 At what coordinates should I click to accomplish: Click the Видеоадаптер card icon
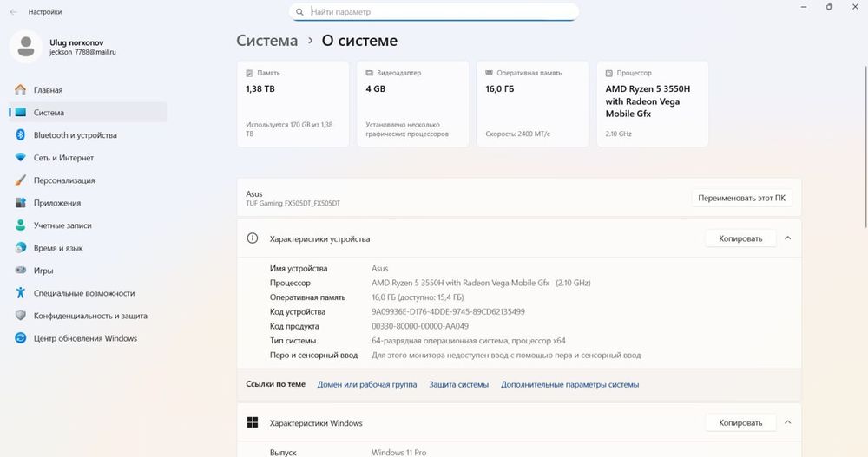coord(369,73)
